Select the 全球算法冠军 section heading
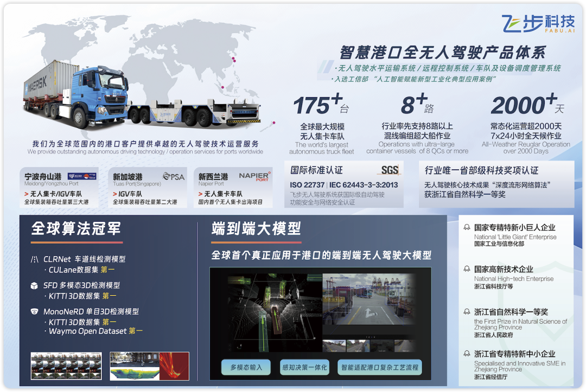 coord(76,228)
